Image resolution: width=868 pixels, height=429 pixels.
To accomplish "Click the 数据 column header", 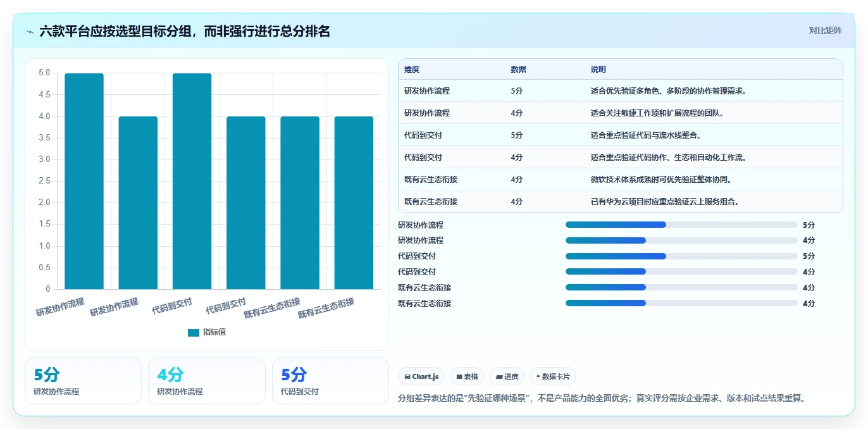I will click(518, 70).
